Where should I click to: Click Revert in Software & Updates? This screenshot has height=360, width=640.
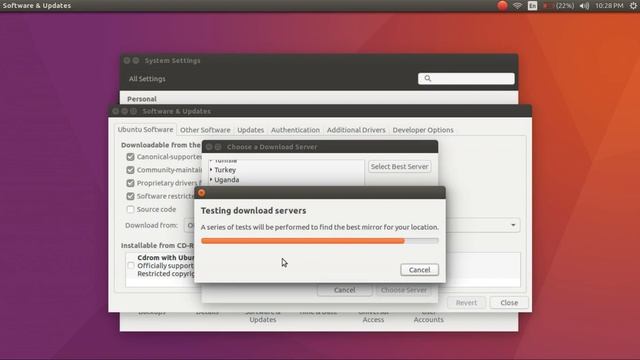466,303
